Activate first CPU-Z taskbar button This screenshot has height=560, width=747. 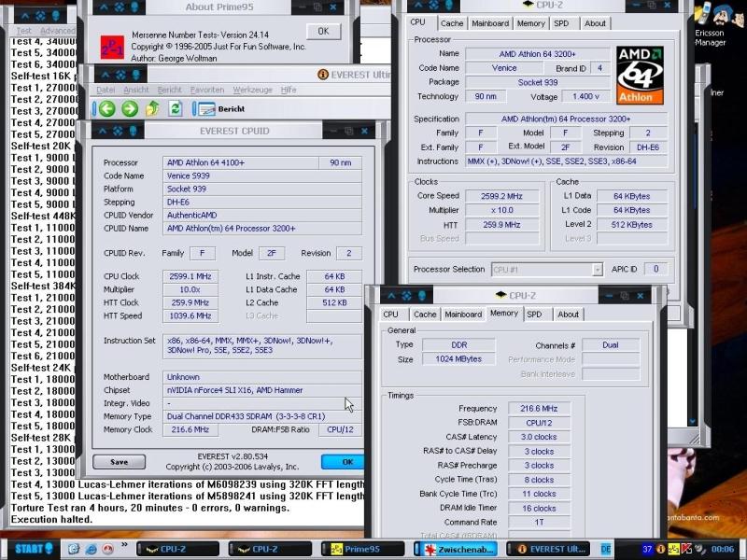coord(177,549)
